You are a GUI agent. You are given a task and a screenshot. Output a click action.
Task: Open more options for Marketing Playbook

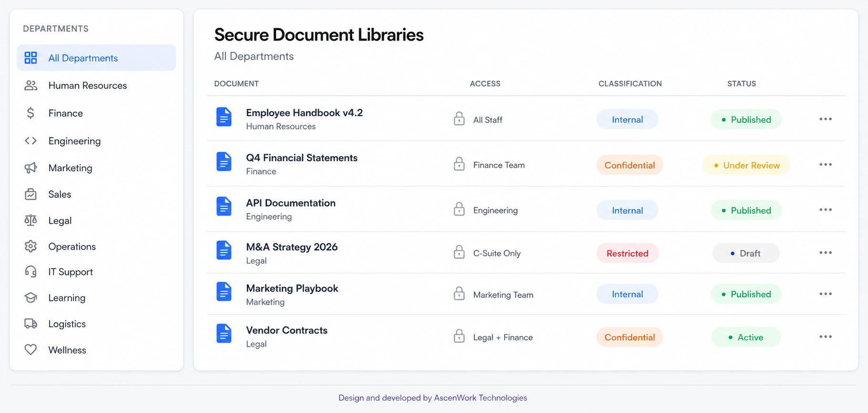826,294
